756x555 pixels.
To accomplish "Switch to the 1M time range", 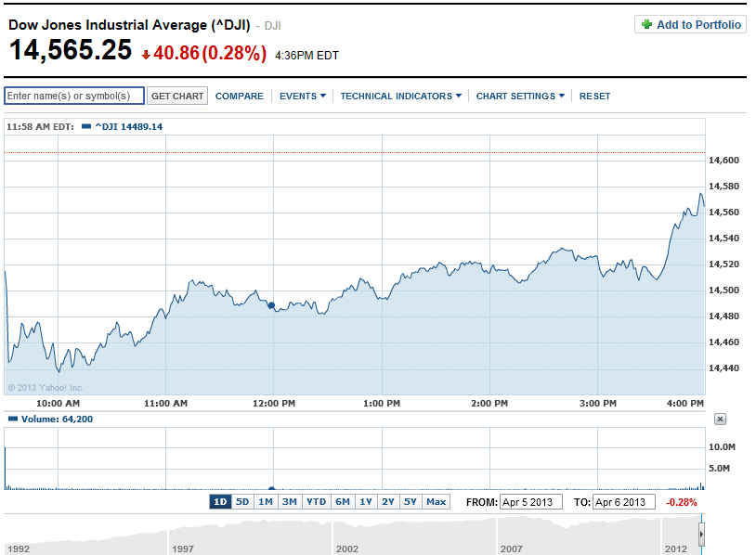I will click(266, 502).
